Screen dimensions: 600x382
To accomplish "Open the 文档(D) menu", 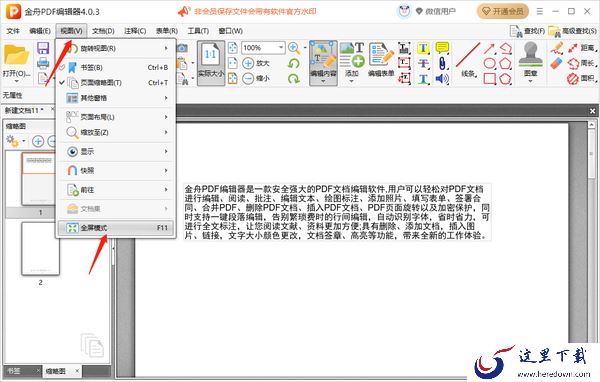I will (x=103, y=31).
